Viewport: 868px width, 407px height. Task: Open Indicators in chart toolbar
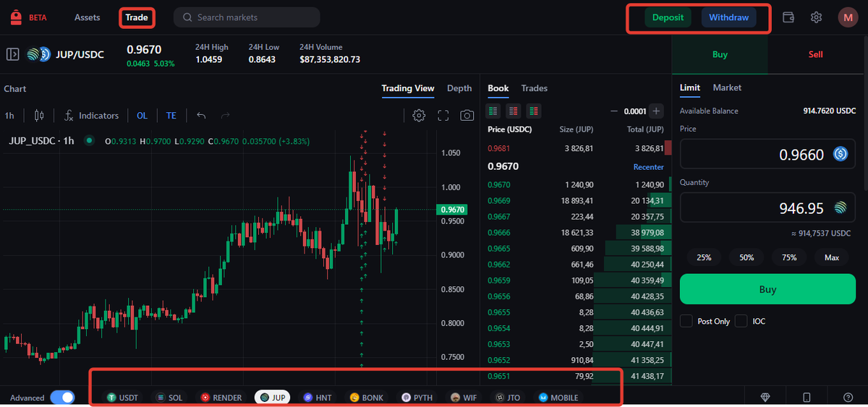(x=92, y=115)
